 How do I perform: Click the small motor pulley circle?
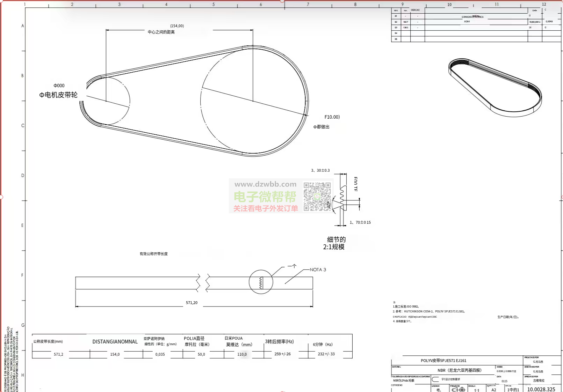[x=107, y=101]
